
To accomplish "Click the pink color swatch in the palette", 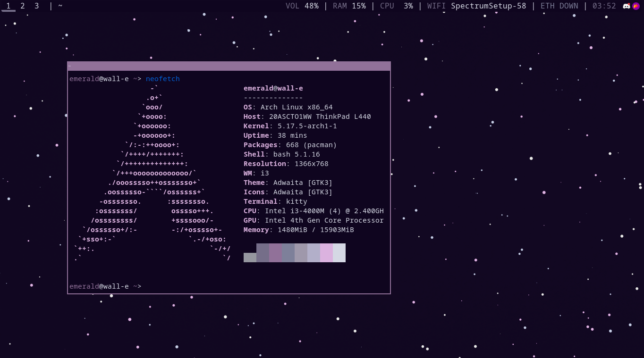I will (x=328, y=252).
